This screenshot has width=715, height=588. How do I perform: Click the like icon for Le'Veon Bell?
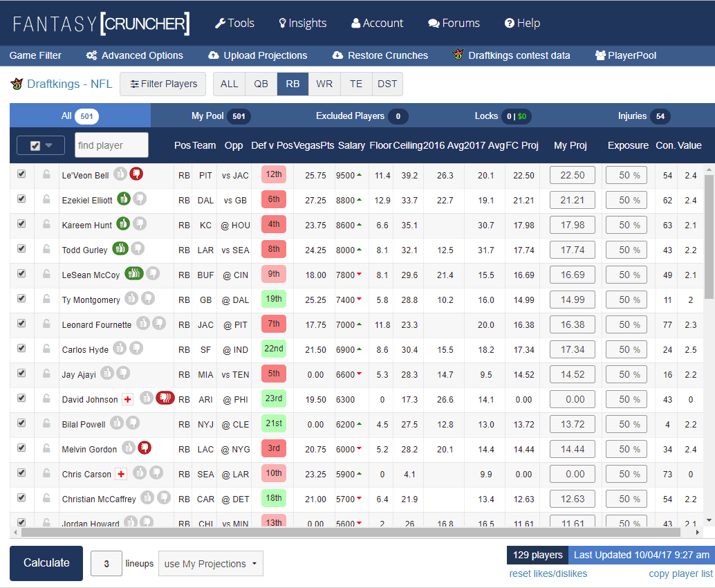click(120, 174)
